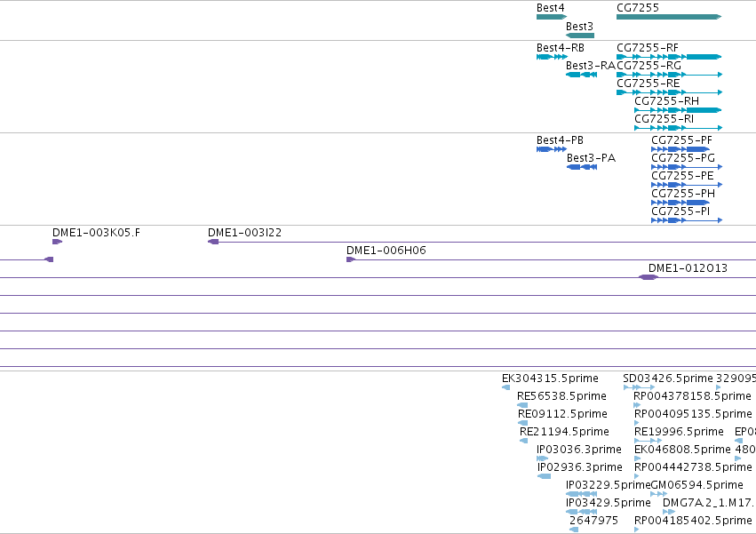
Task: Open RP004185402.5prime EST
Action: tap(636, 530)
